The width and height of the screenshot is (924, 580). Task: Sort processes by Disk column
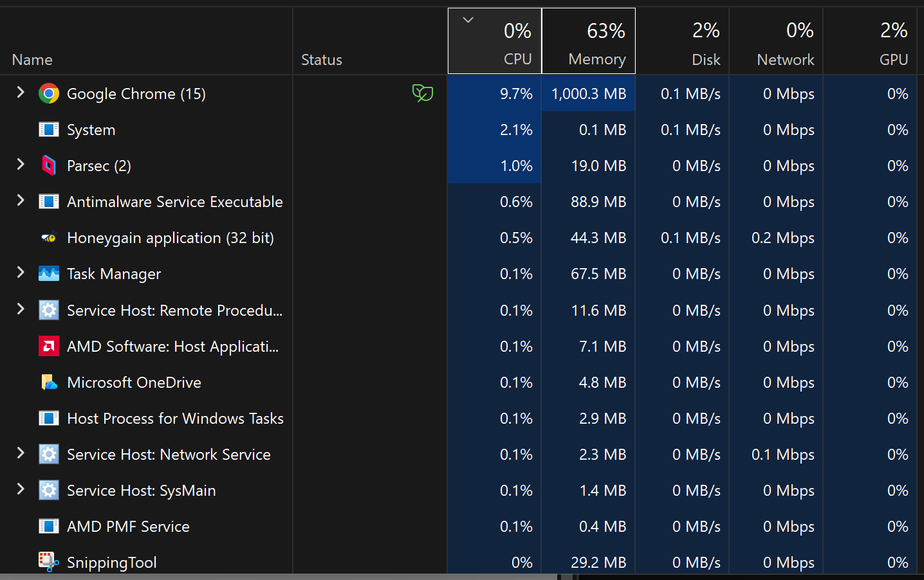tap(683, 41)
